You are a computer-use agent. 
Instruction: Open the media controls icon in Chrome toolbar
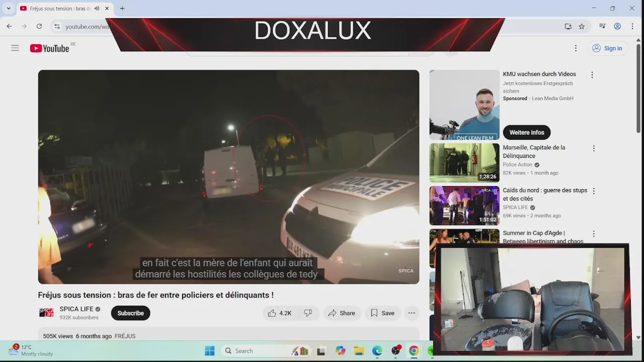[602, 26]
